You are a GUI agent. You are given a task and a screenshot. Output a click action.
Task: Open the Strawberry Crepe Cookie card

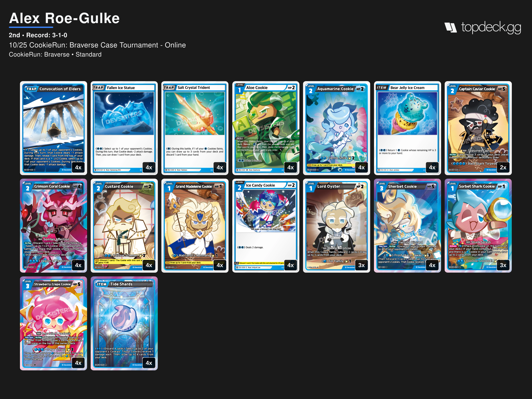53,323
